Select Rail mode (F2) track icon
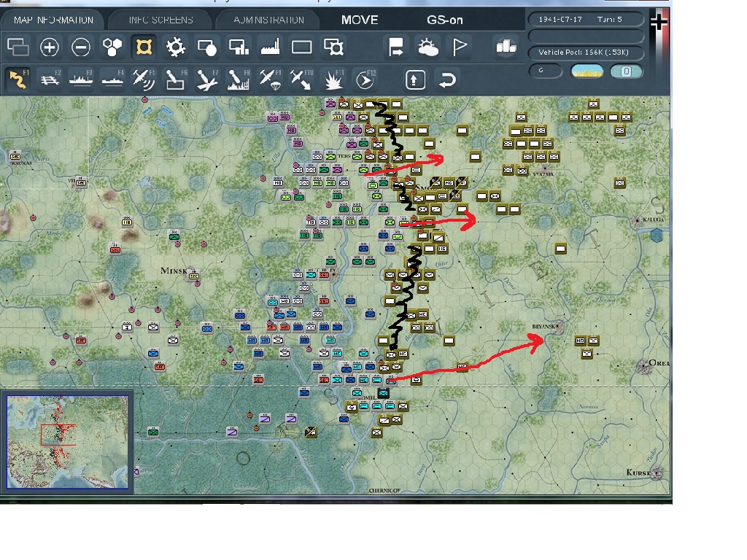 [50, 79]
